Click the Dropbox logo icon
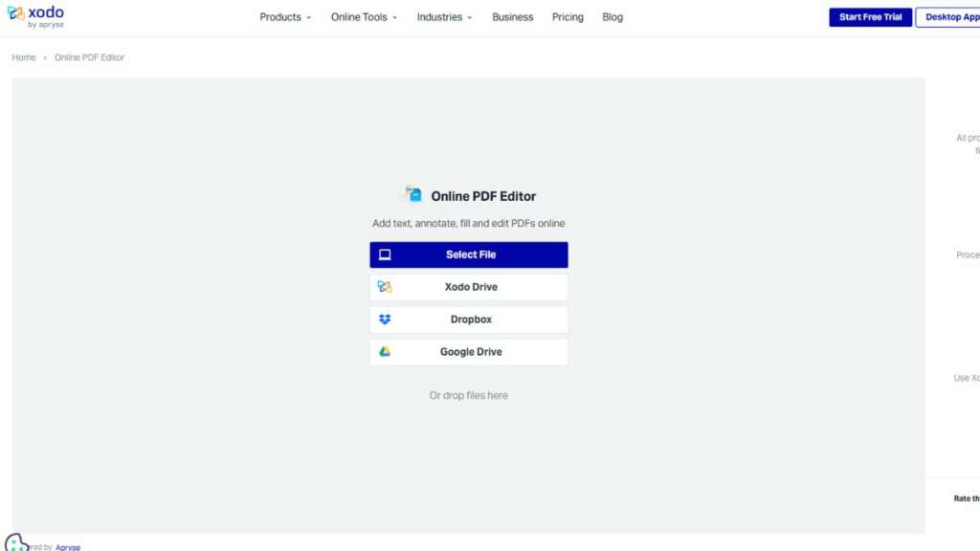The height and width of the screenshot is (551, 980). [x=385, y=320]
